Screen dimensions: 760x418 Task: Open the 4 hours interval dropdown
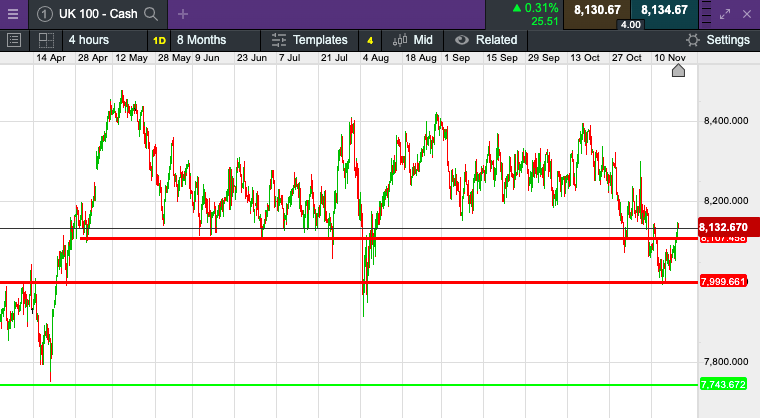tap(104, 40)
